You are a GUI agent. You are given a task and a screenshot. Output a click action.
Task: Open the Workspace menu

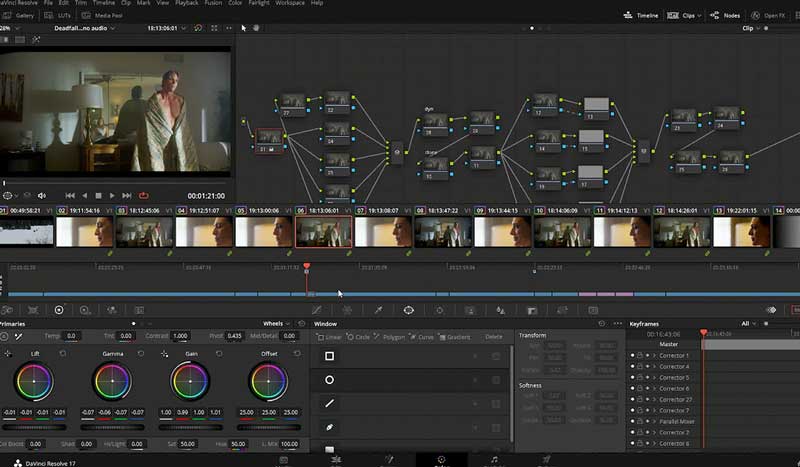click(290, 3)
